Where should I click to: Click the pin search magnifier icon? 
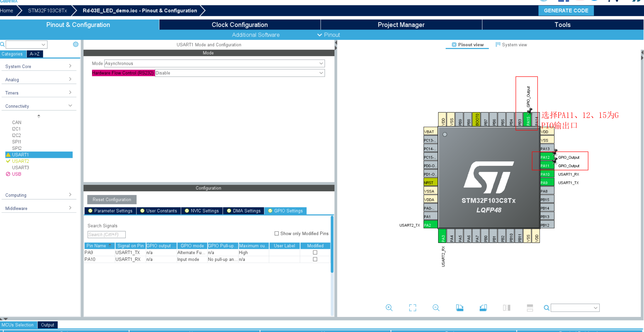[x=547, y=308]
